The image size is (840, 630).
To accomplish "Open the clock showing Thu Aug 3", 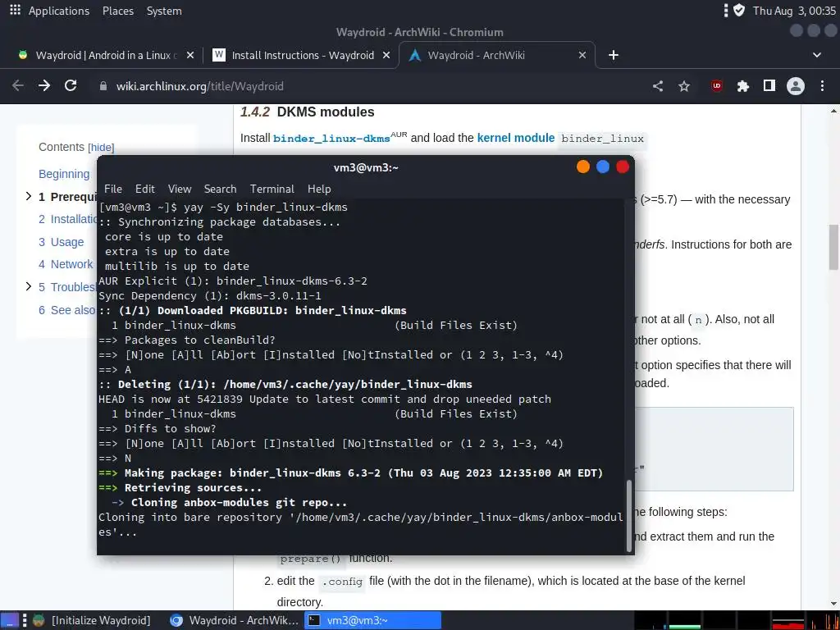I will point(794,11).
